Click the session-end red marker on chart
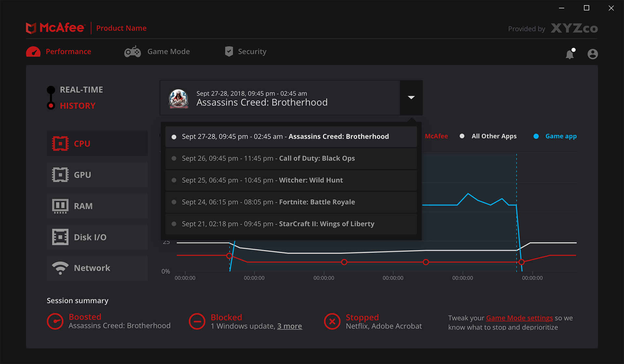The height and width of the screenshot is (364, 624). 521,262
